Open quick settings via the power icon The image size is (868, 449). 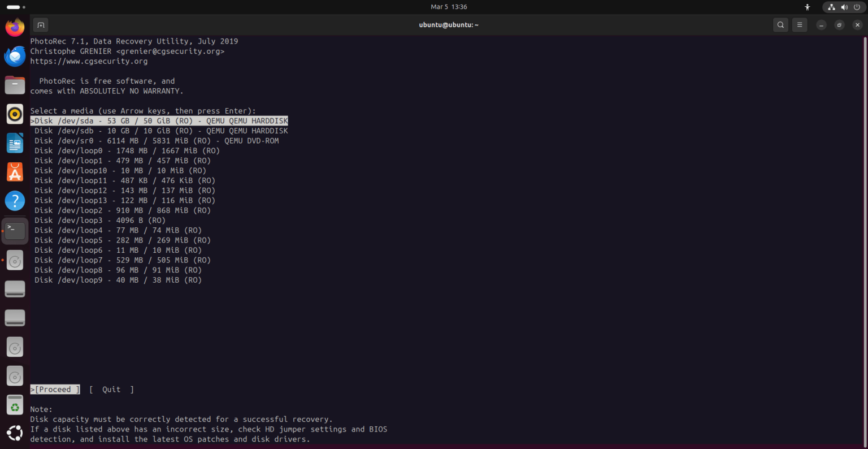pos(858,7)
